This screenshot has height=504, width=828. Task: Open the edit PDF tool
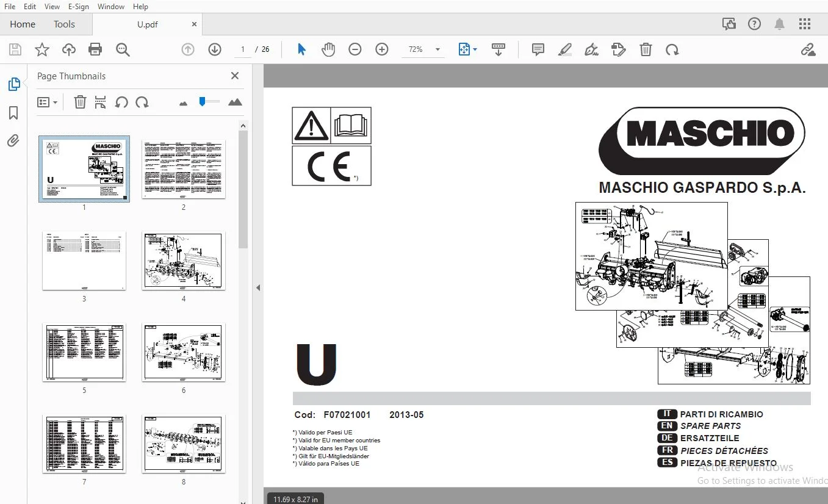tap(619, 49)
